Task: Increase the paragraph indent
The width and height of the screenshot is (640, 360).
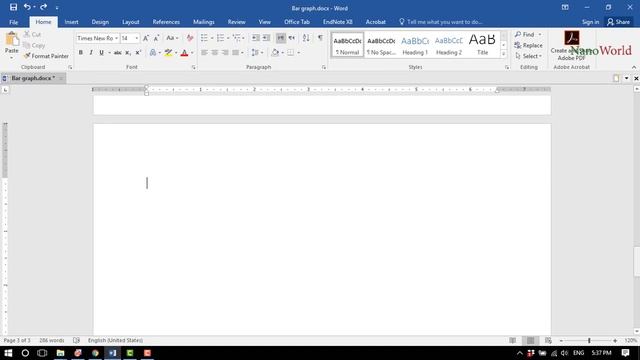Action: (266, 38)
